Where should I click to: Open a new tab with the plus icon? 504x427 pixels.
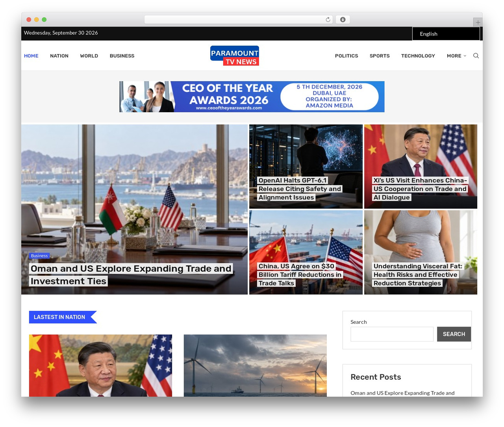tap(478, 22)
